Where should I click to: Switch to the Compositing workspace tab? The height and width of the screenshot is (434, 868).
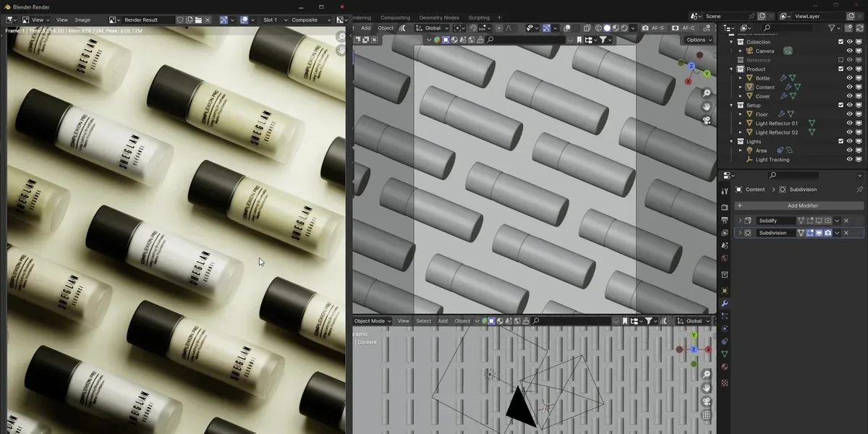click(x=396, y=17)
